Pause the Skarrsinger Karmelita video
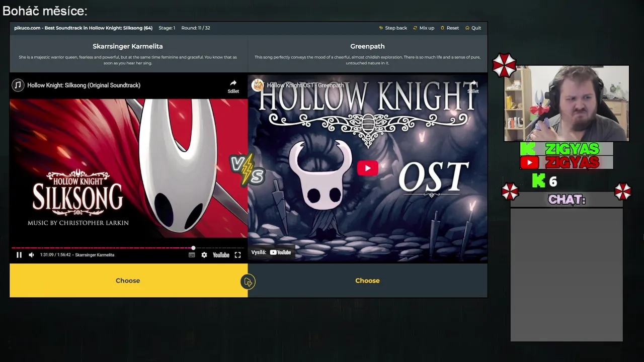 (19, 255)
